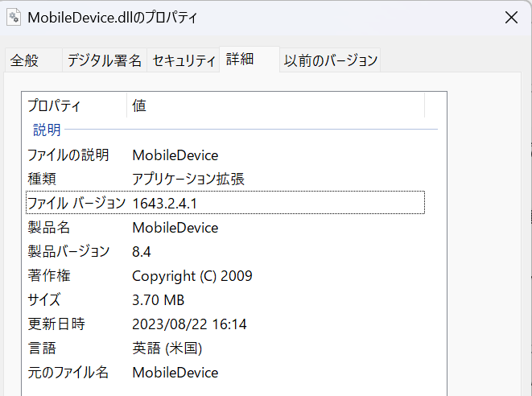Image resolution: width=532 pixels, height=396 pixels.
Task: Select the ファイルの説明 row label
Action: click(68, 155)
